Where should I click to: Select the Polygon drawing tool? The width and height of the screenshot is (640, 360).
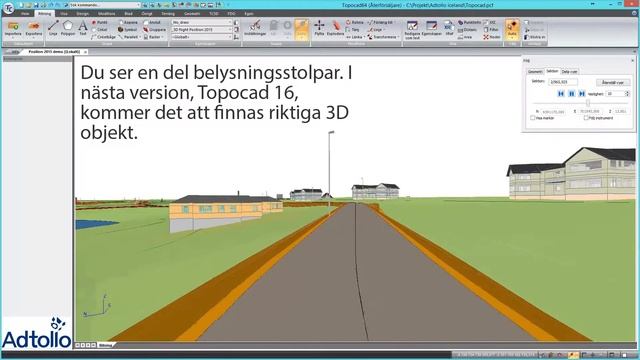pyautogui.click(x=68, y=29)
